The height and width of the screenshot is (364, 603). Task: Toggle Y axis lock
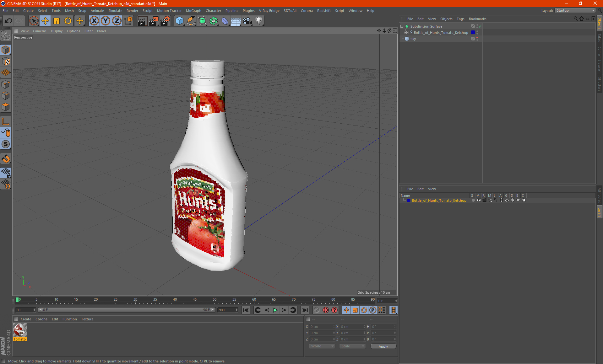point(106,21)
